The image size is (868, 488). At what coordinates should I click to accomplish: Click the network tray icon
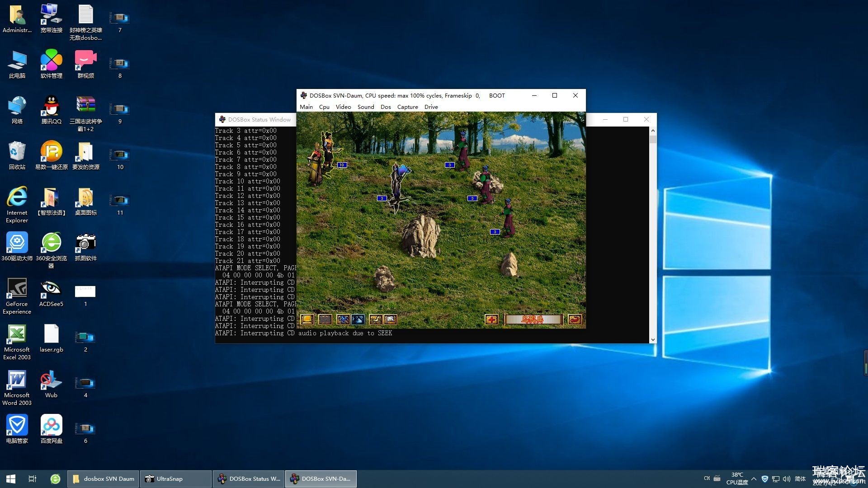[776, 479]
